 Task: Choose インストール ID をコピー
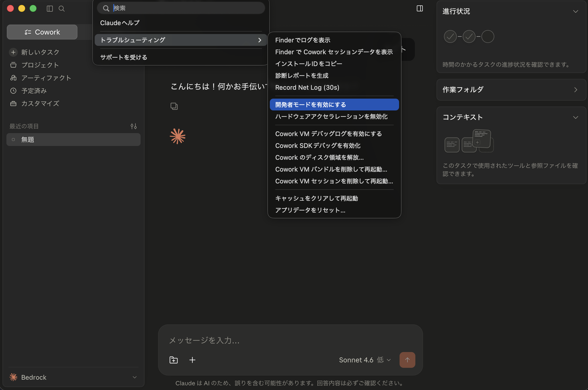pyautogui.click(x=334, y=64)
